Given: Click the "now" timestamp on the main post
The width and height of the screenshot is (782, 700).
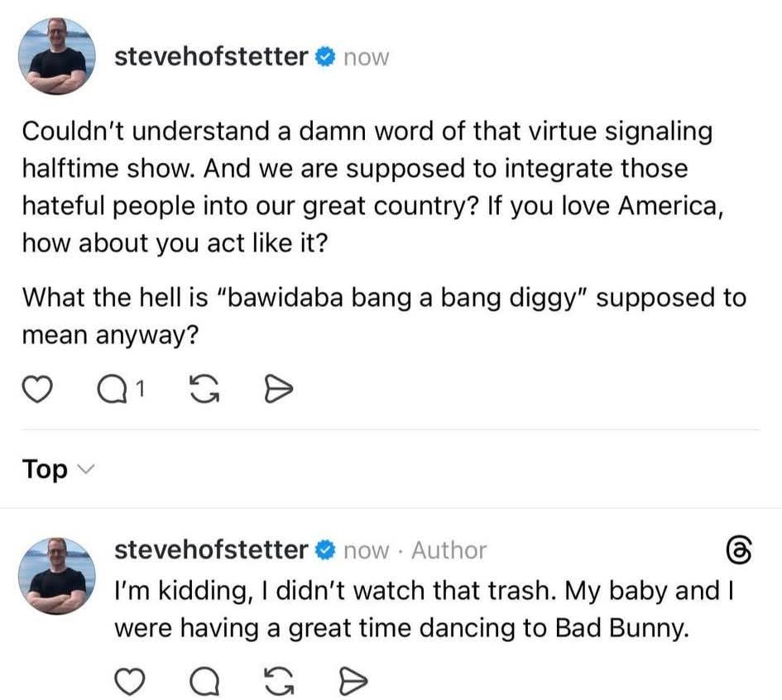Looking at the screenshot, I should point(365,58).
